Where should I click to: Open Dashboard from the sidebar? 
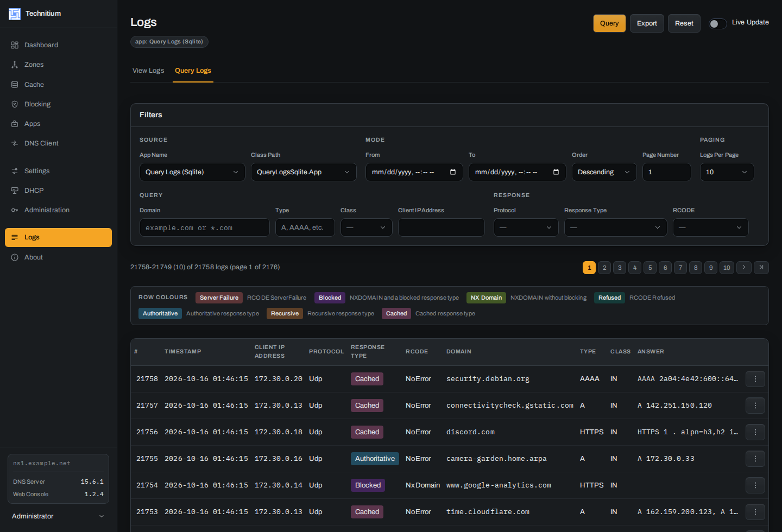(58, 45)
